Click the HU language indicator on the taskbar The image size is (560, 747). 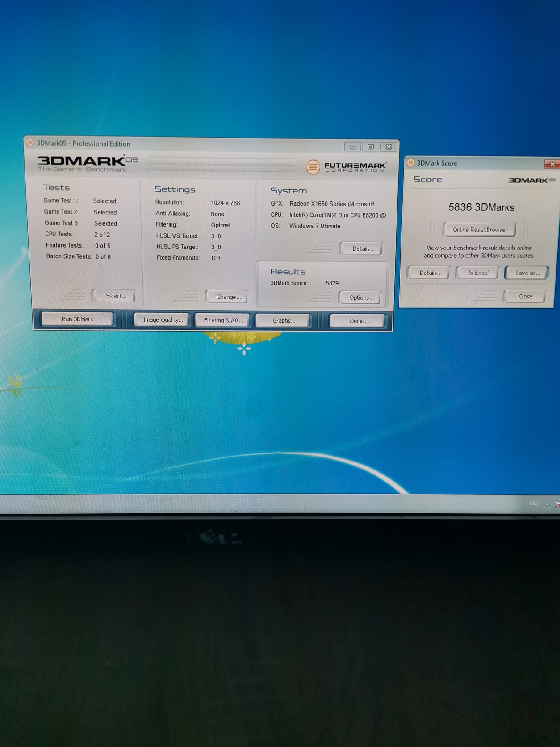[x=533, y=503]
